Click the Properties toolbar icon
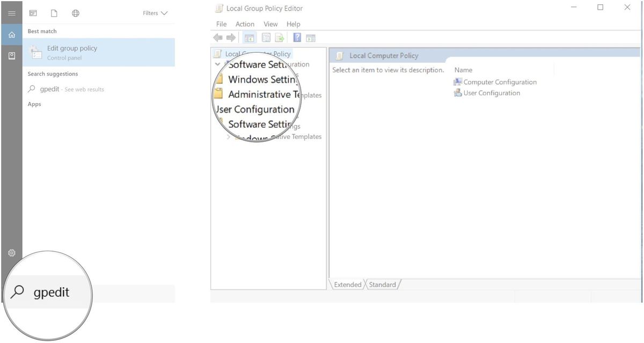Screen dimensions: 644x343 [266, 38]
